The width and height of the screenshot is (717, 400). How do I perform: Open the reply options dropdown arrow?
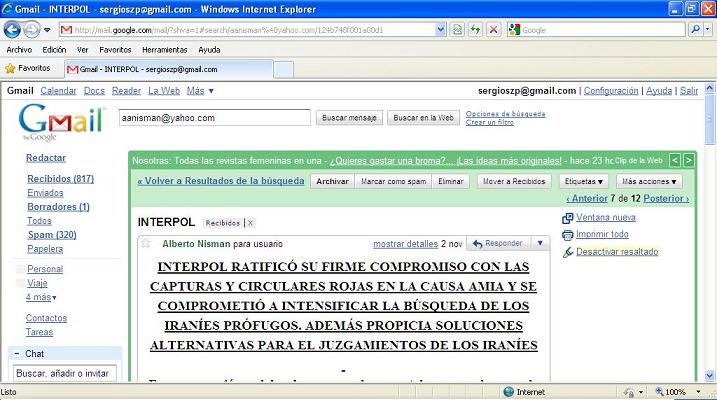point(540,244)
